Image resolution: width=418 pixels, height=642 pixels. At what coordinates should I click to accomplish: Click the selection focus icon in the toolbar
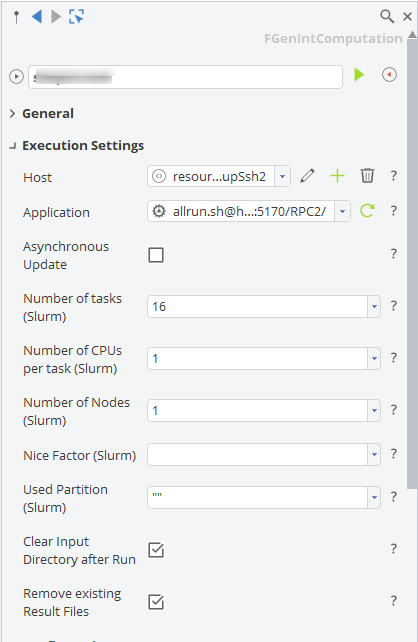coord(76,16)
